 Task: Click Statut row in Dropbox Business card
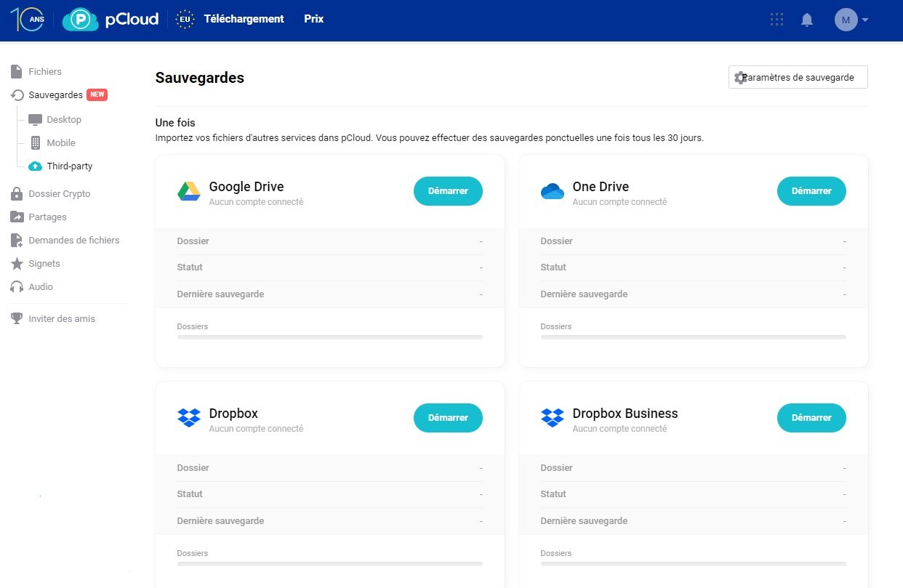(x=694, y=494)
